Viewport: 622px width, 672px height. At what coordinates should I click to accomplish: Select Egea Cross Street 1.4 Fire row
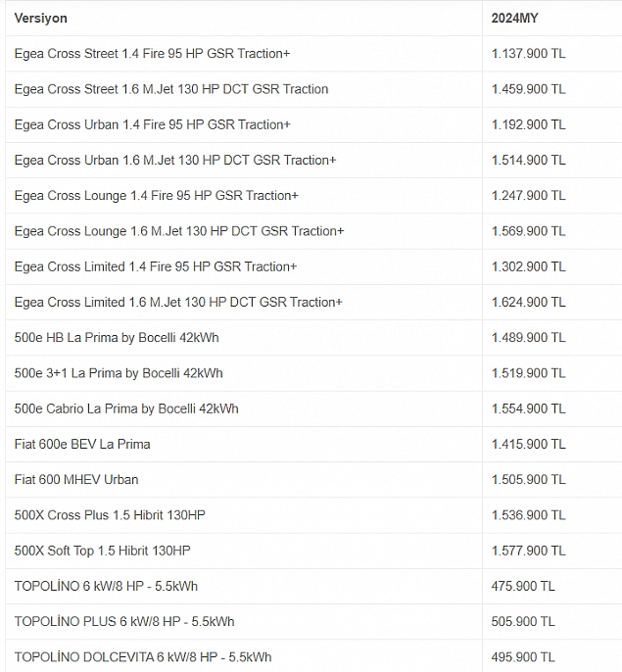[x=313, y=54]
